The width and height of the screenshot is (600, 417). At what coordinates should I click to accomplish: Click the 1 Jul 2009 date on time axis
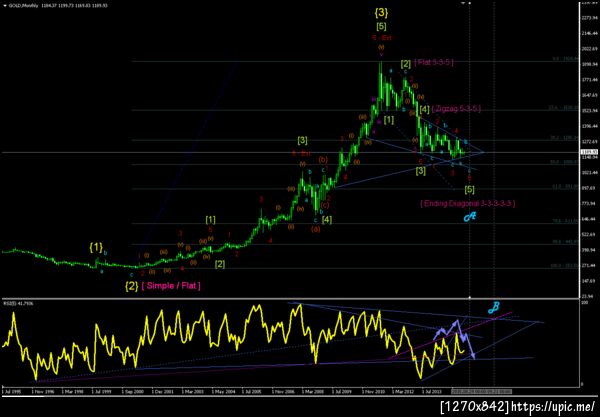click(342, 392)
